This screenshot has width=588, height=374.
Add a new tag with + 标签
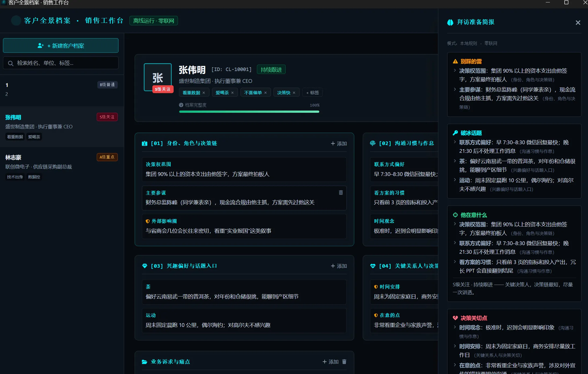click(313, 93)
